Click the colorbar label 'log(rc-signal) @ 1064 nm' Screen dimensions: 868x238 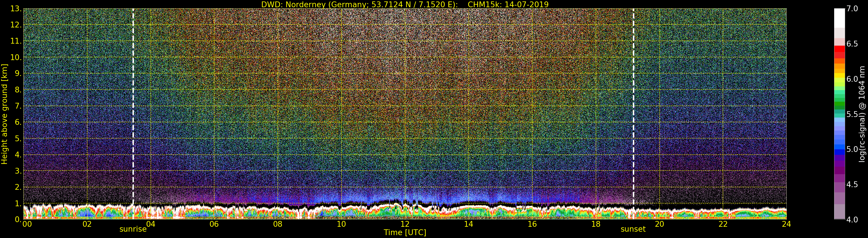[x=862, y=114]
